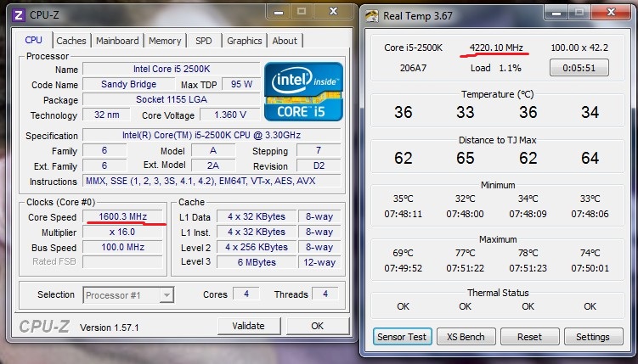Screen dimensions: 638x364
Task: Click the Load 1.1% readout
Action: (495, 68)
